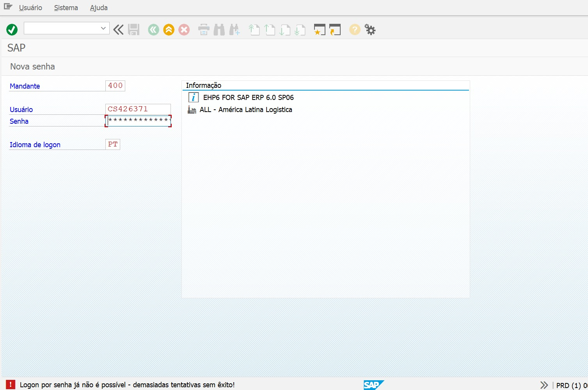
Task: Click the red Cancel icon
Action: 184,30
